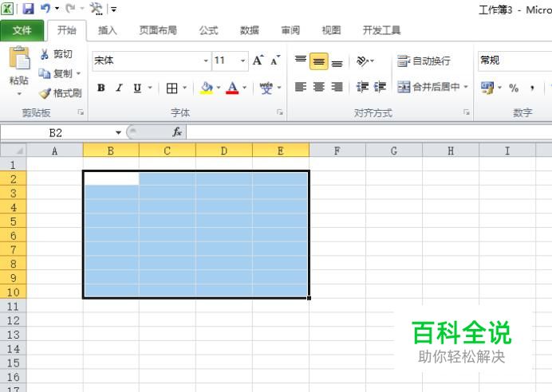Click the accounting number format icon
This screenshot has height=392, width=552.
click(488, 88)
